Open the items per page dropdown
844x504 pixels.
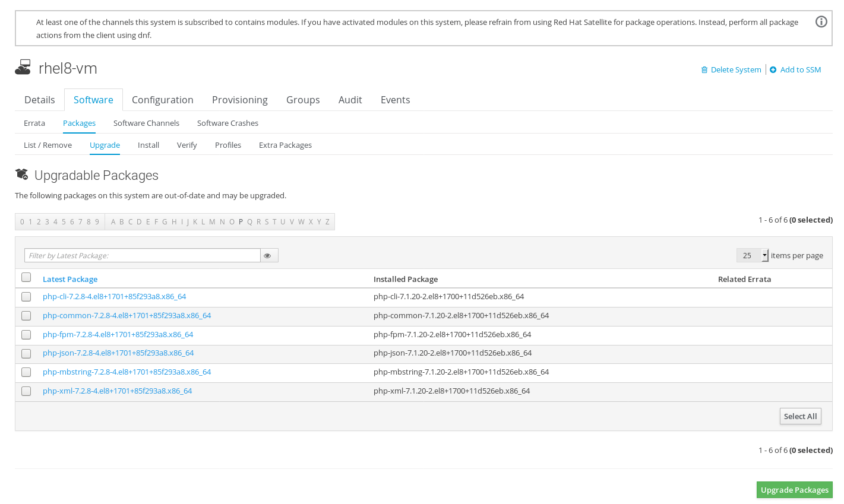point(752,255)
